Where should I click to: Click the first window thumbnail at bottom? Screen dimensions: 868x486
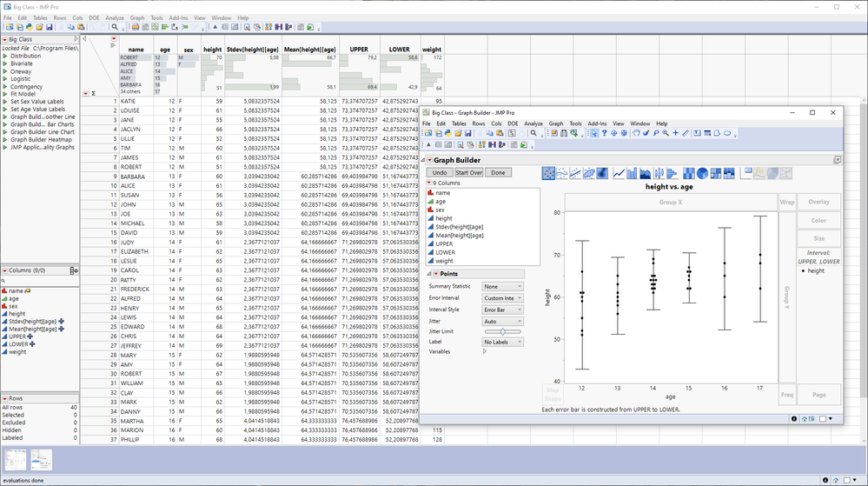(x=16, y=460)
